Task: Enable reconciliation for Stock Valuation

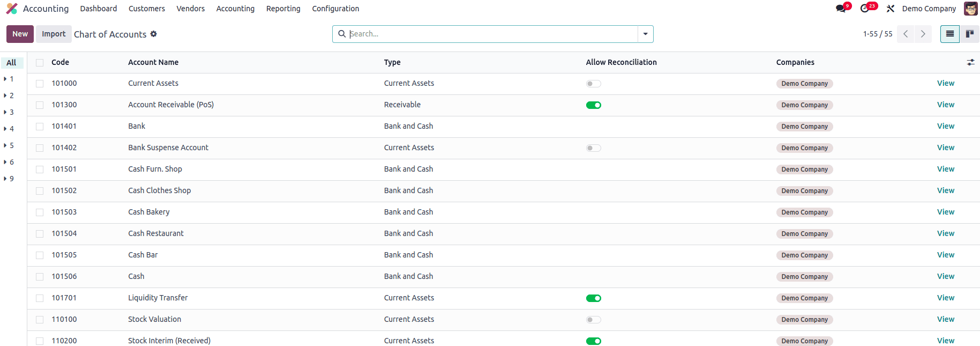Action: click(594, 320)
